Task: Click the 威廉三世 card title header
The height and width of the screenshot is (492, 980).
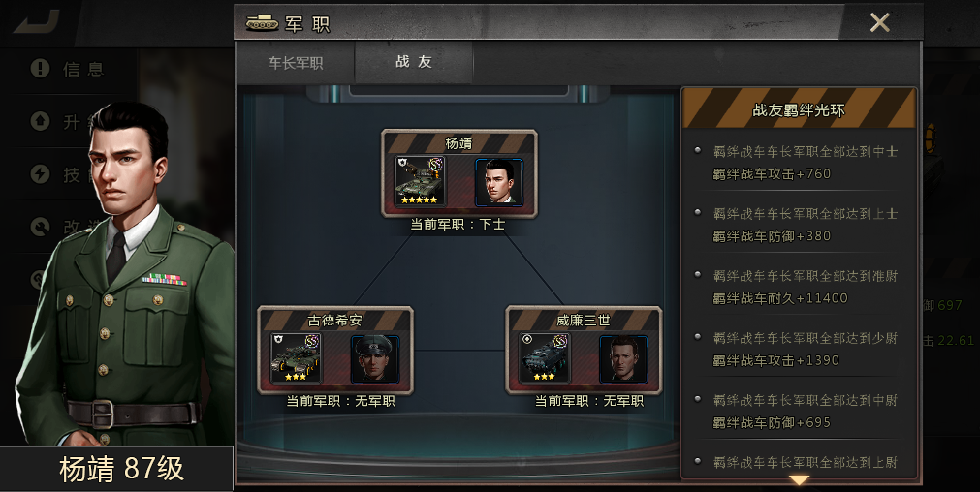Action: pyautogui.click(x=584, y=321)
